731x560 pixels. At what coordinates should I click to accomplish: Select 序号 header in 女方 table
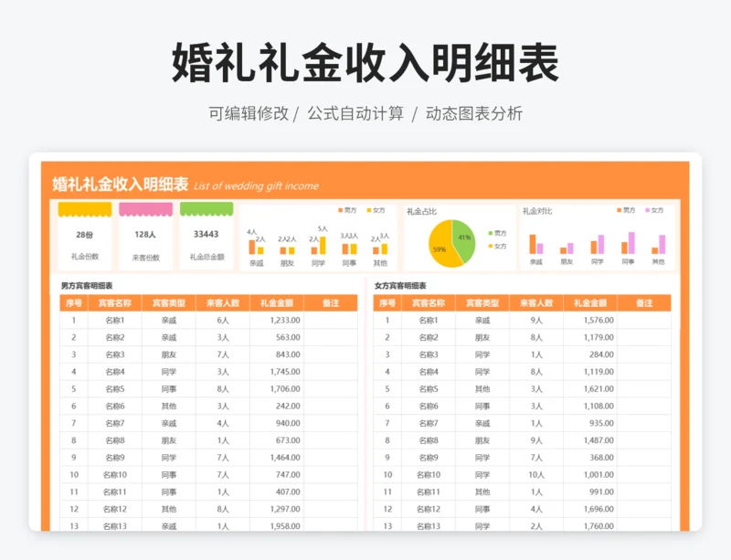[387, 303]
